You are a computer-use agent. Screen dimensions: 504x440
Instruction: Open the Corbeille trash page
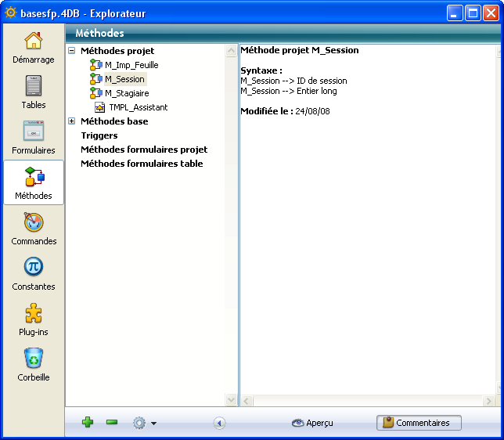(x=34, y=365)
